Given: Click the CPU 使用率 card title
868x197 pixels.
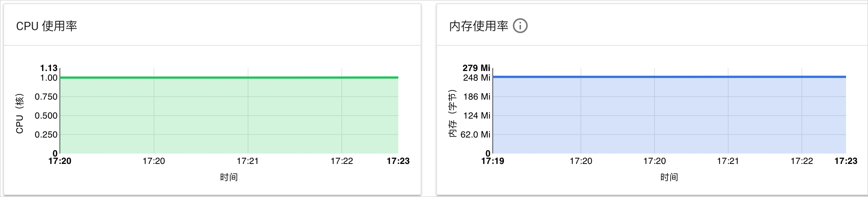Looking at the screenshot, I should (x=46, y=26).
